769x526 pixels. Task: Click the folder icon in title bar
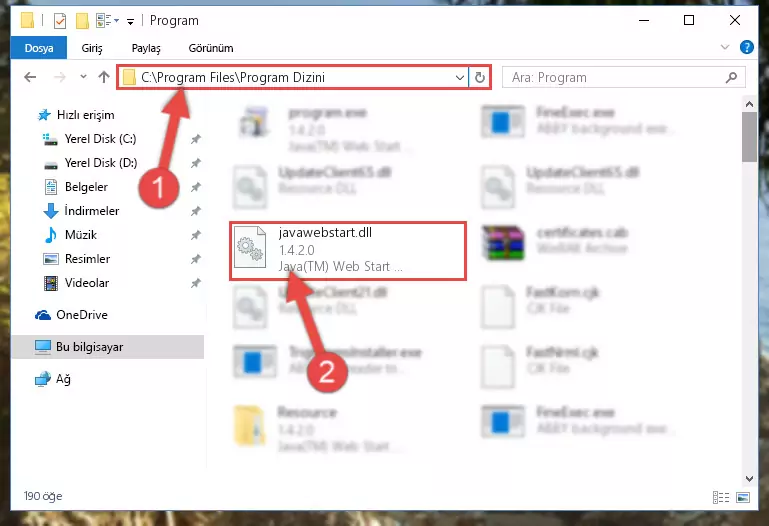tap(27, 20)
